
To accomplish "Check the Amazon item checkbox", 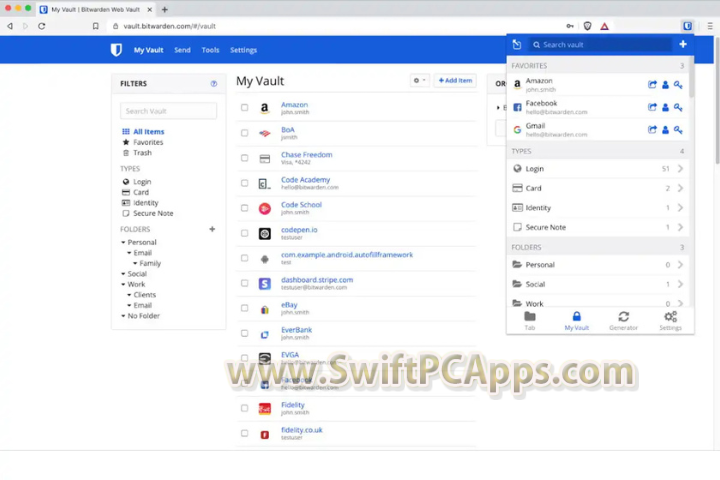I will tap(244, 107).
